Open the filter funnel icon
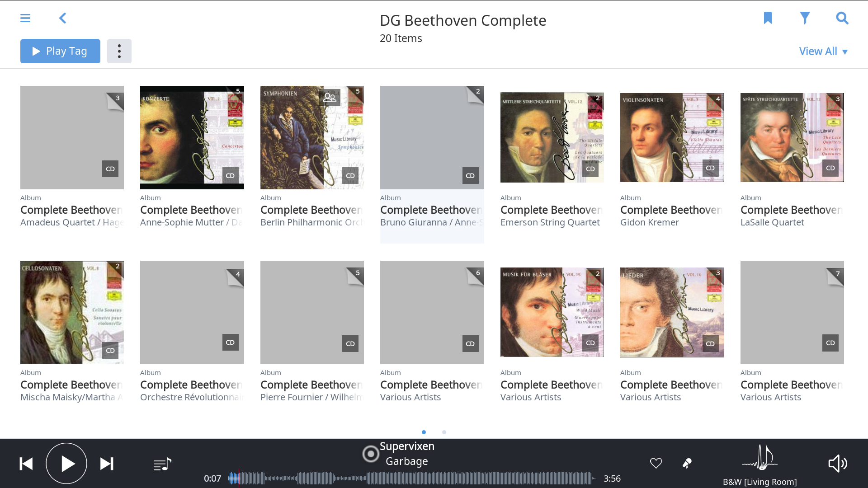This screenshot has width=868, height=488. click(x=805, y=18)
